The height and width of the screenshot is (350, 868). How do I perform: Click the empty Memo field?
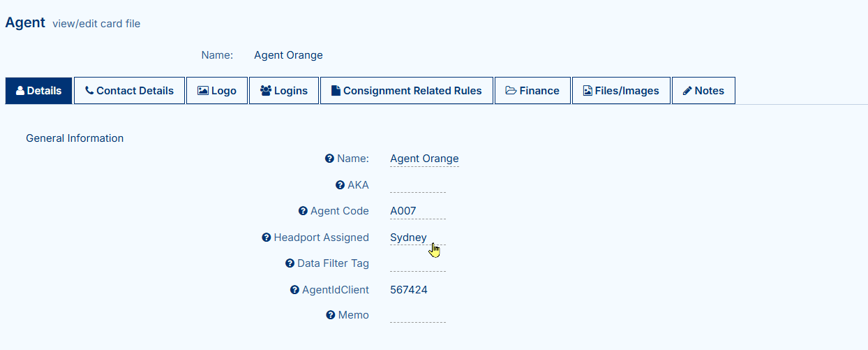(x=417, y=316)
